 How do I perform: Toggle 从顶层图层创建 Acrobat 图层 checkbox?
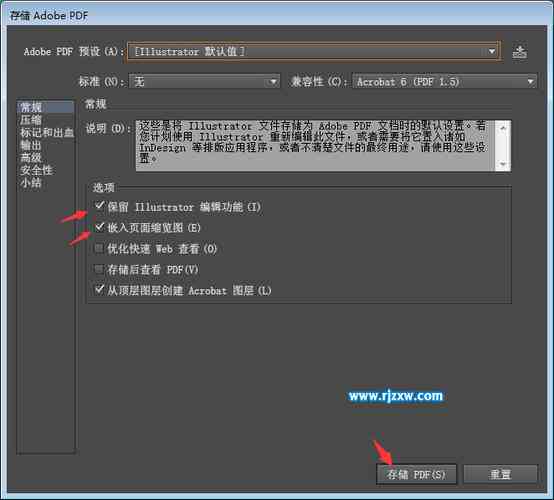click(x=100, y=290)
